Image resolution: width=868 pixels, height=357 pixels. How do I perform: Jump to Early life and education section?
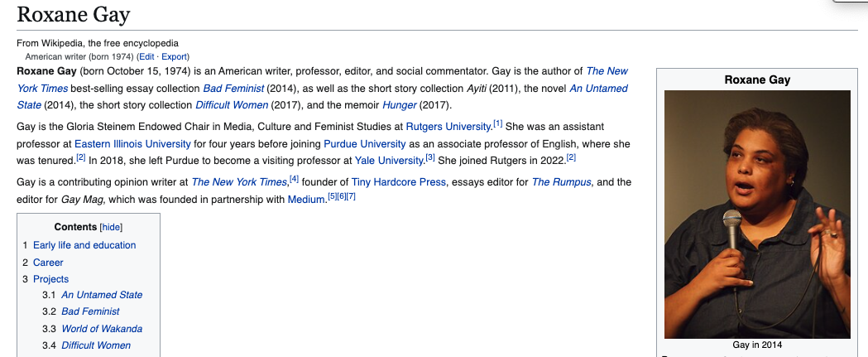(x=84, y=245)
